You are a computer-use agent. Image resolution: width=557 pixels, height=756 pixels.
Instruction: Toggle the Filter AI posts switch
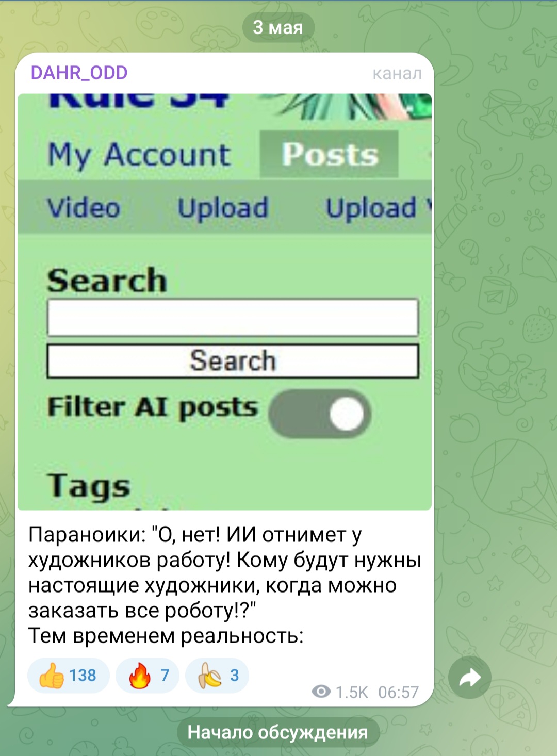click(x=320, y=414)
